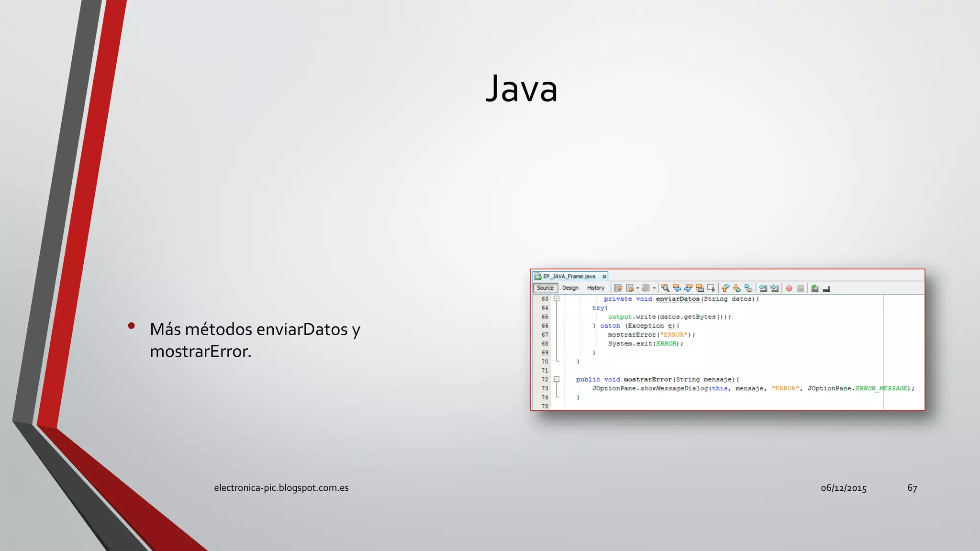Click the Comment code icon
Image resolution: width=980 pixels, height=551 pixels.
click(815, 288)
